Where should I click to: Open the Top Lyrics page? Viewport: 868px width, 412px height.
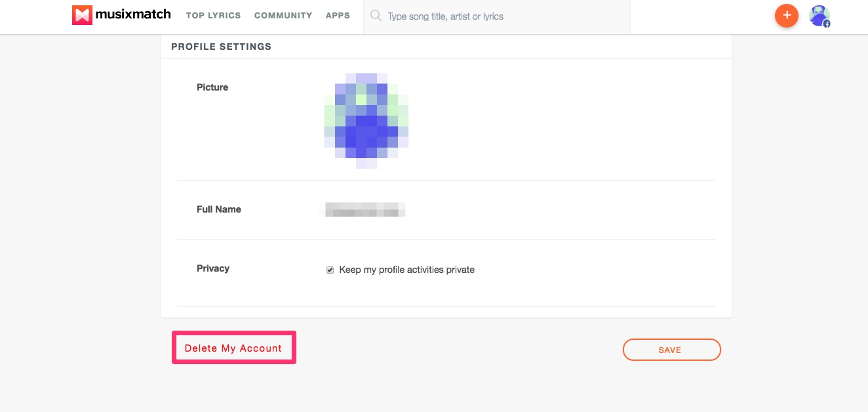pyautogui.click(x=213, y=15)
